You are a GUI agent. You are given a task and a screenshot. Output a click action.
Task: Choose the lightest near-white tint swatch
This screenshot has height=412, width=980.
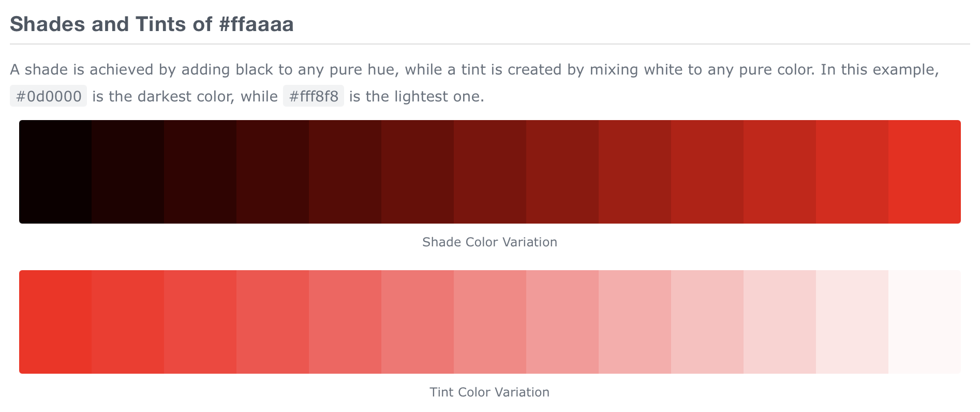(x=925, y=322)
